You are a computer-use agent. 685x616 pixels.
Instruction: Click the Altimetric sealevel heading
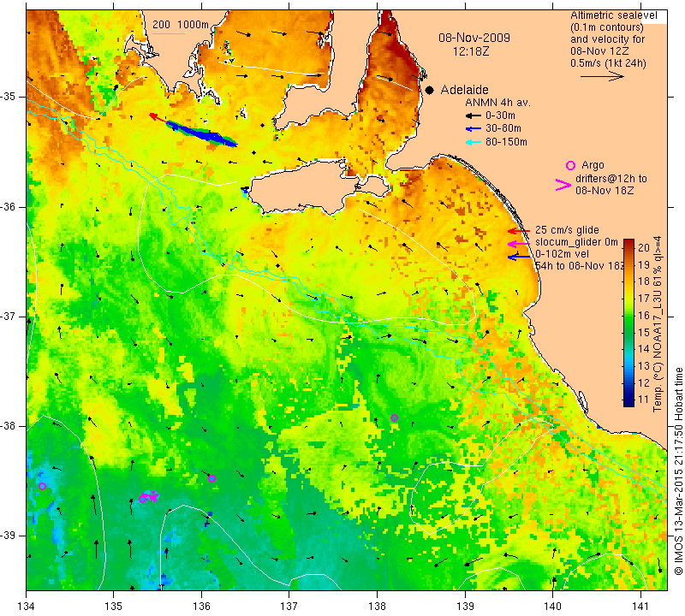click(x=614, y=15)
